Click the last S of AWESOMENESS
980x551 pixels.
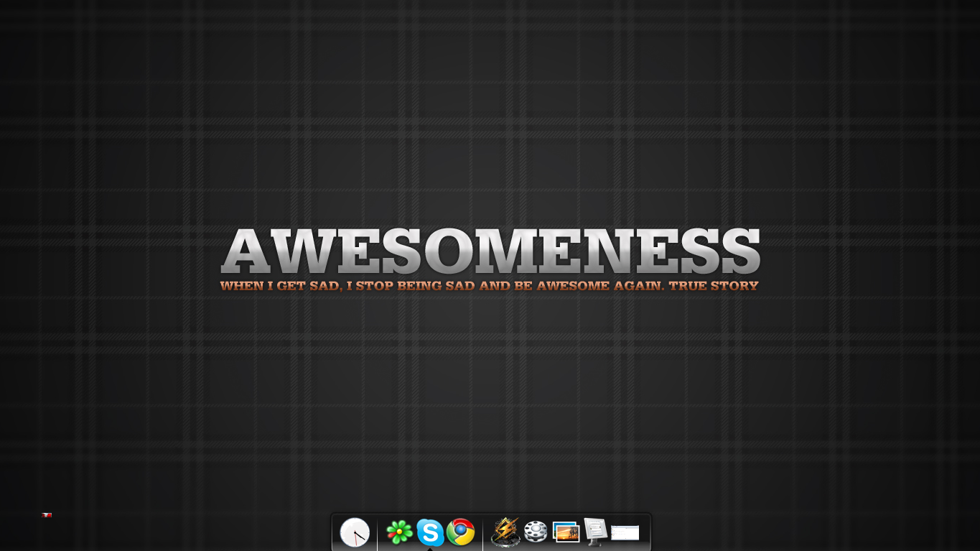click(737, 251)
